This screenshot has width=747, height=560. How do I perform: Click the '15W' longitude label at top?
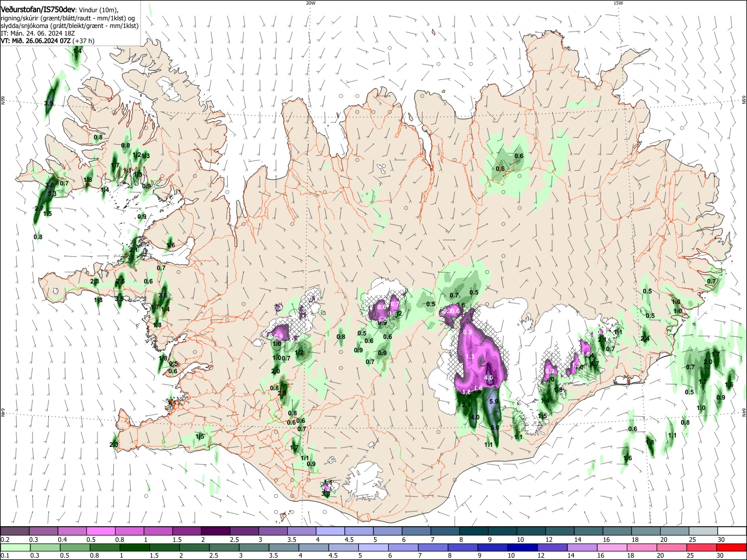(618, 3)
